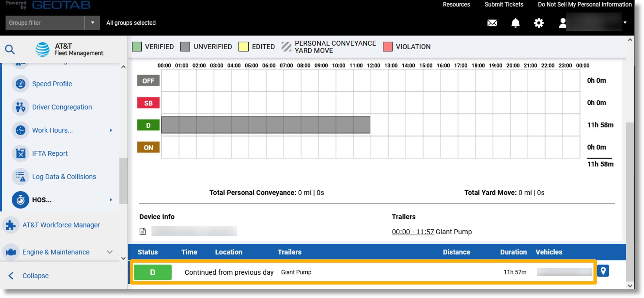The width and height of the screenshot is (644, 298).
Task: Click the IFTA Report fuel can icon
Action: tap(20, 153)
